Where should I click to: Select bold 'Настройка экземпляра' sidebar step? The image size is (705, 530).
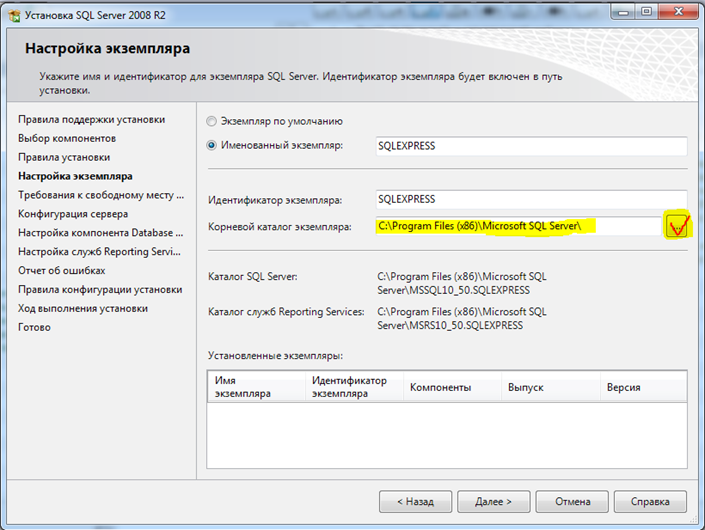(75, 176)
